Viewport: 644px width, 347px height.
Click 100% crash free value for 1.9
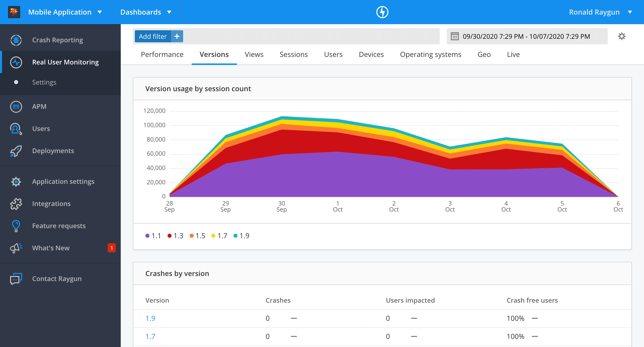tap(515, 319)
